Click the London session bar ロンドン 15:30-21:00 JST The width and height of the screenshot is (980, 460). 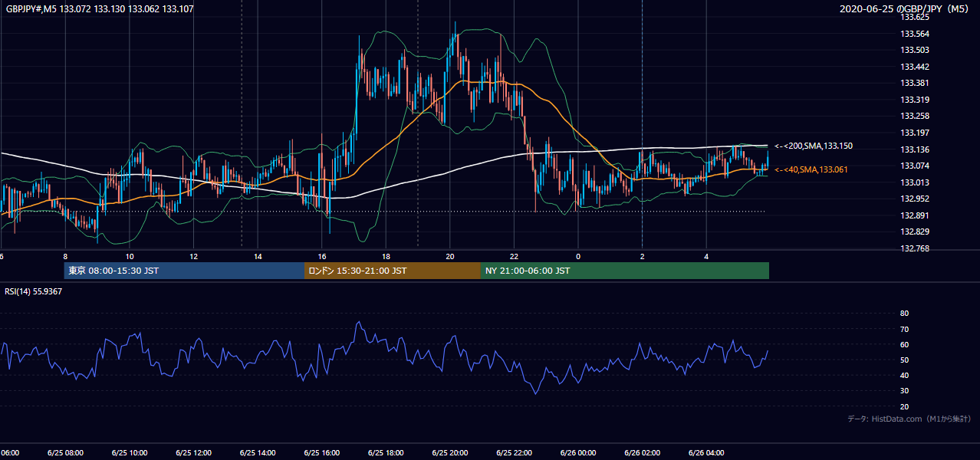[x=393, y=271]
